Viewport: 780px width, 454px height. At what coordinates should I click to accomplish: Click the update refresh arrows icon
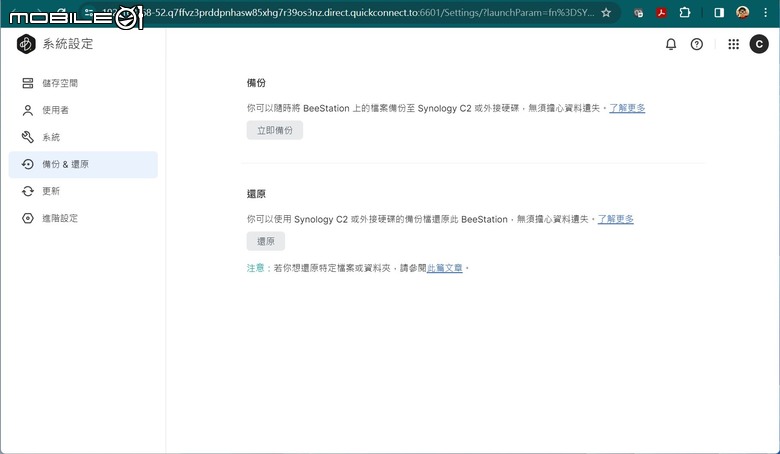coord(28,191)
